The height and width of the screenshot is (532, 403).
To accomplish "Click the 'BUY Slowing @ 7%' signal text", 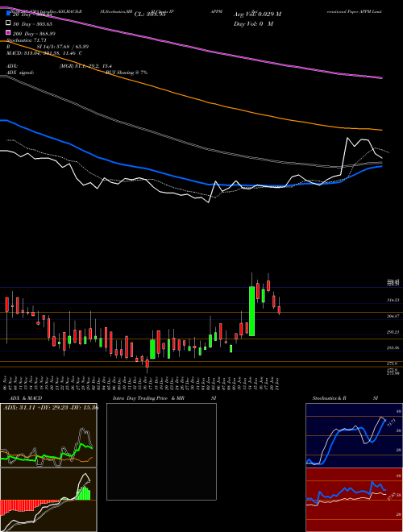I will click(127, 73).
